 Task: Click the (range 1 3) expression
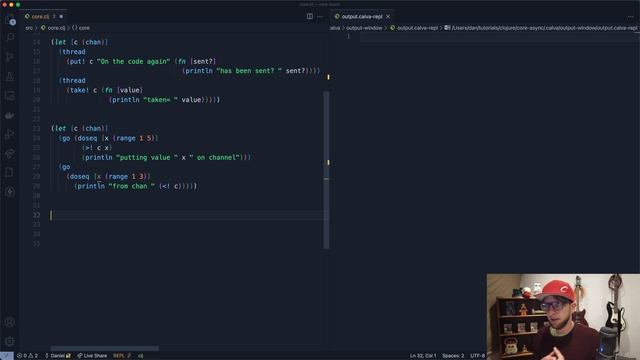tap(127, 176)
